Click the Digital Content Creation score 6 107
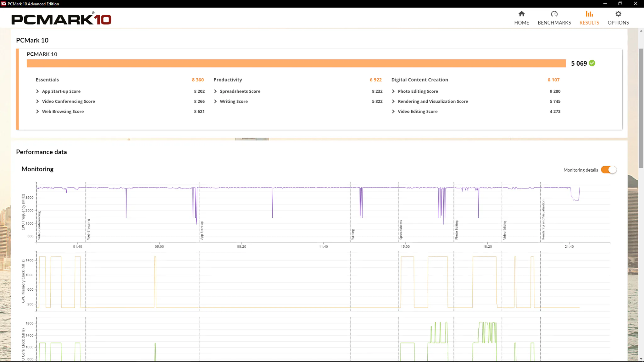 [x=553, y=80]
